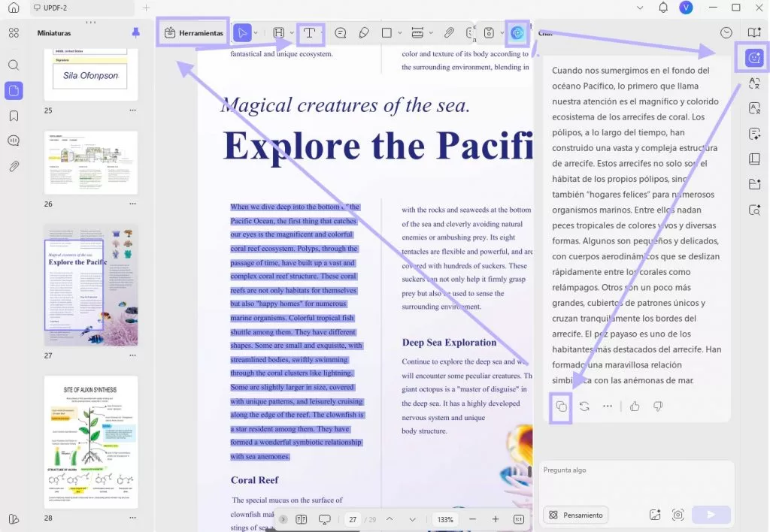Expand the shape tool dropdown arrow

[x=400, y=33]
